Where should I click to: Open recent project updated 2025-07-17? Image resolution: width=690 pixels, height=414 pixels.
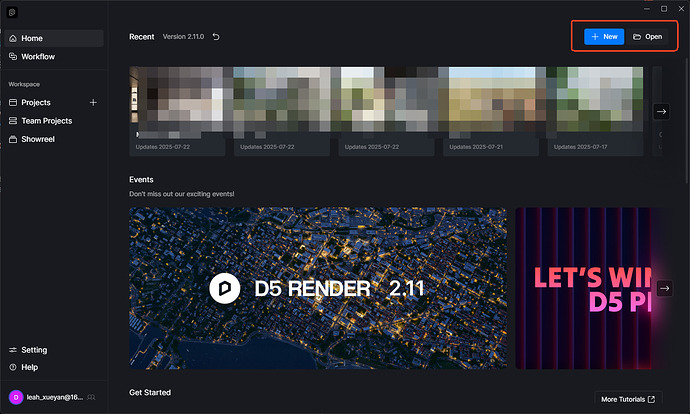pyautogui.click(x=595, y=111)
